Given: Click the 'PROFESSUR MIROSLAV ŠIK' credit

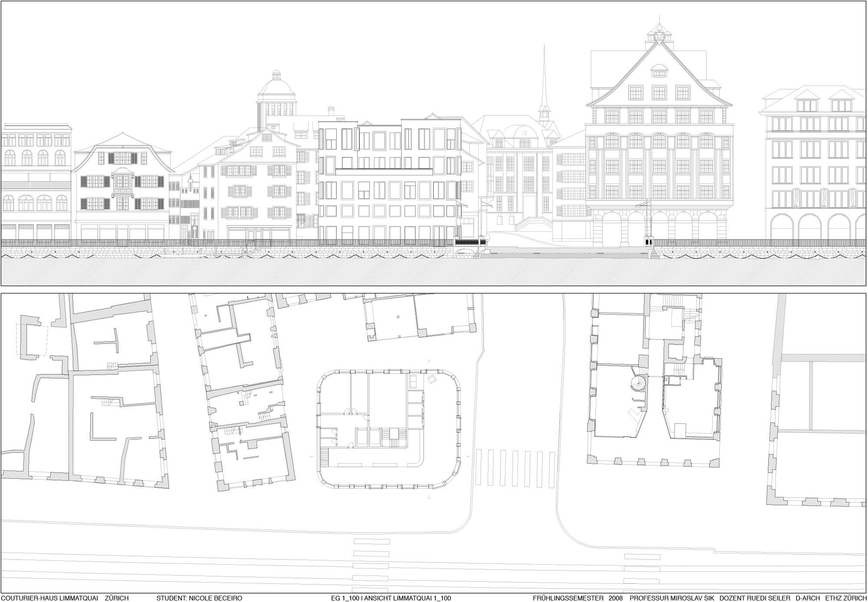Looking at the screenshot, I should pyautogui.click(x=672, y=598).
